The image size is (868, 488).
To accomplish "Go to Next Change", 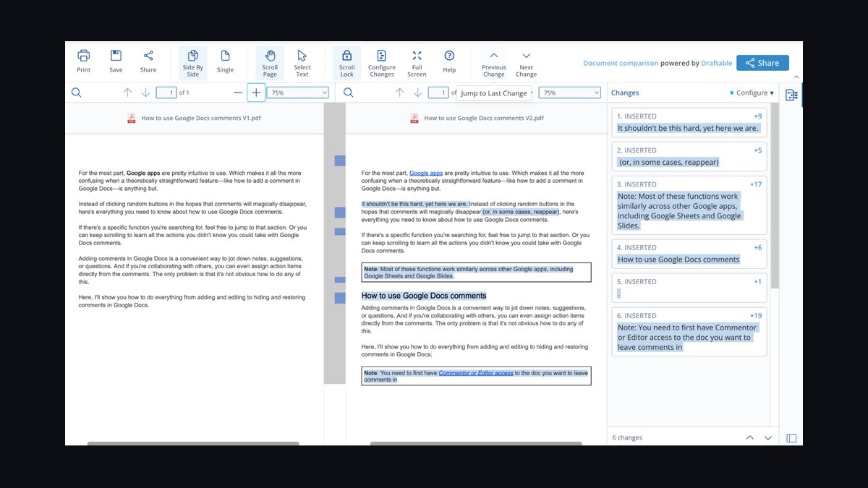I will [x=527, y=63].
